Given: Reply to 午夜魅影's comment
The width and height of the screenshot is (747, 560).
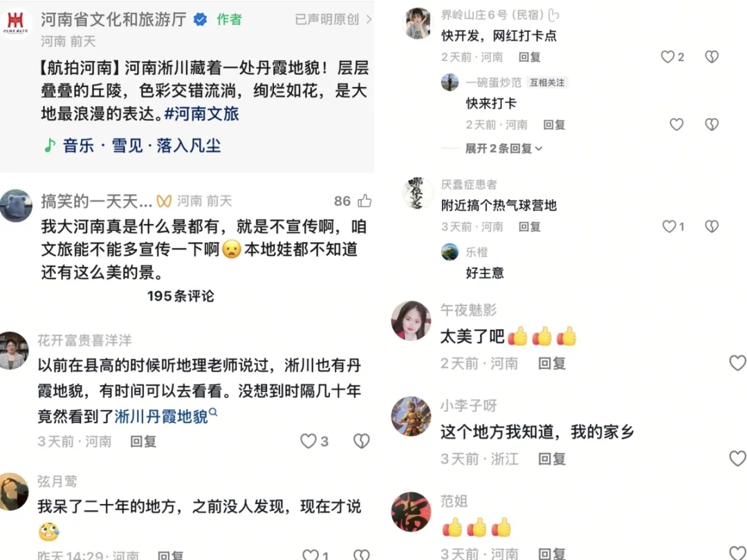Looking at the screenshot, I should tap(552, 364).
